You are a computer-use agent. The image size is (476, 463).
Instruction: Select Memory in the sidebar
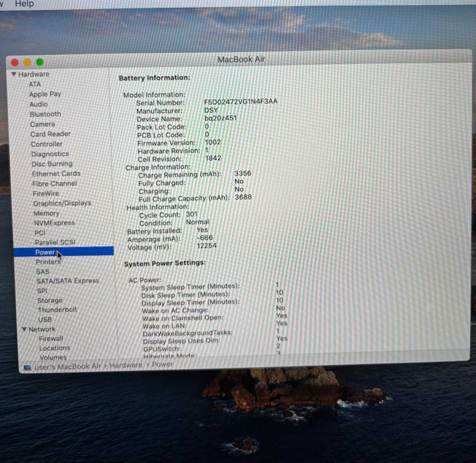pyautogui.click(x=46, y=213)
